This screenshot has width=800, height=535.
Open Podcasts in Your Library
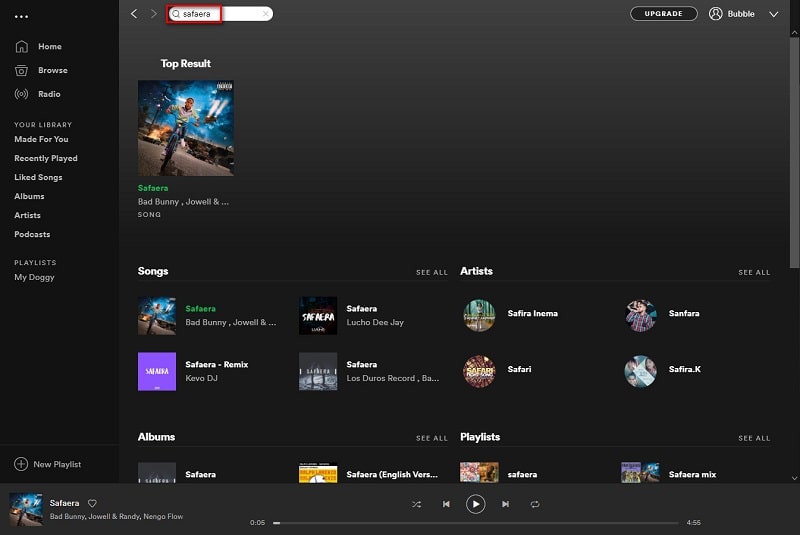[x=32, y=234]
